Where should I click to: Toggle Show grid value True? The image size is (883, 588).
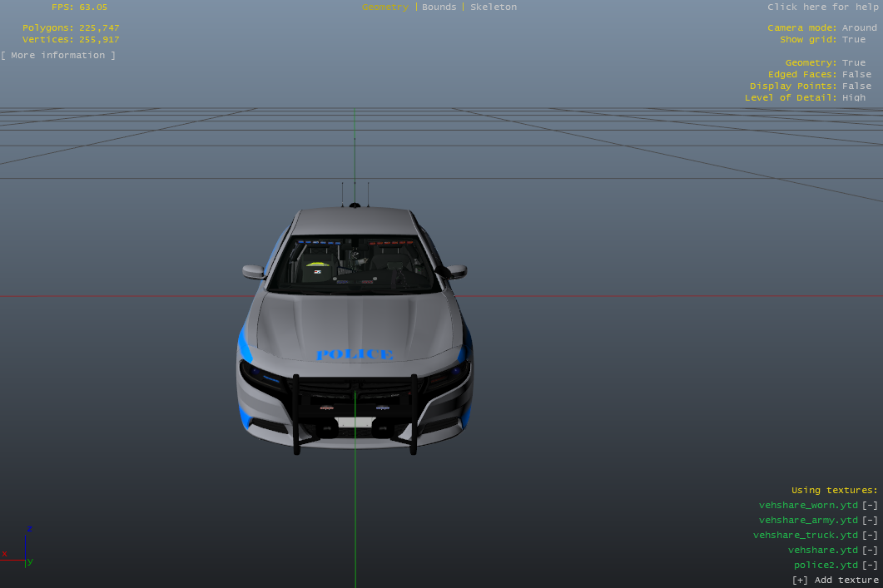(x=853, y=40)
